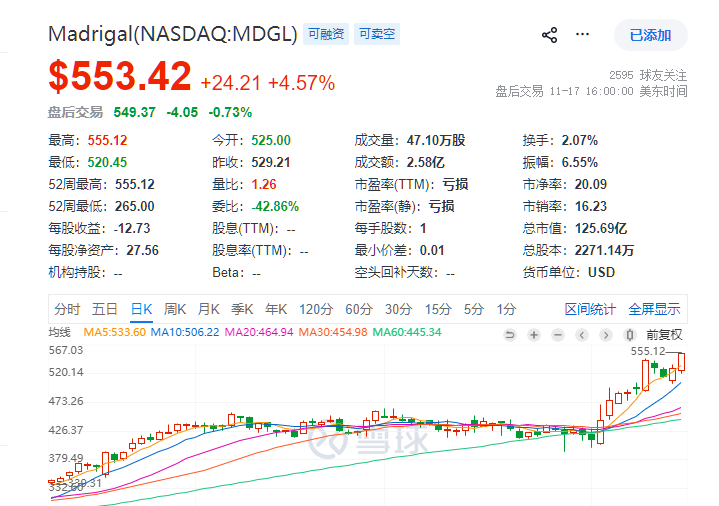This screenshot has width=719, height=506.
Task: Select the 年K chart tab
Action: 276,309
